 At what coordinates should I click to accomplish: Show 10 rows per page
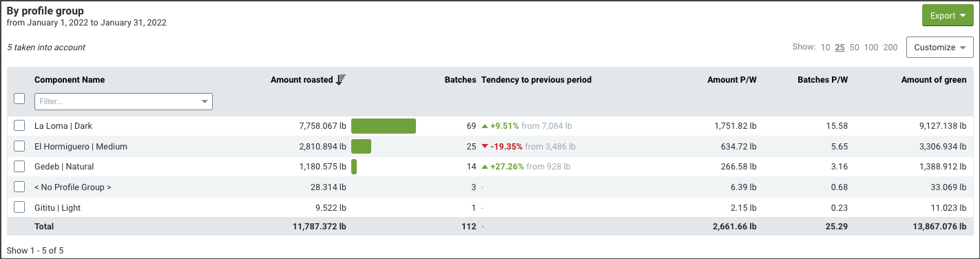point(825,48)
